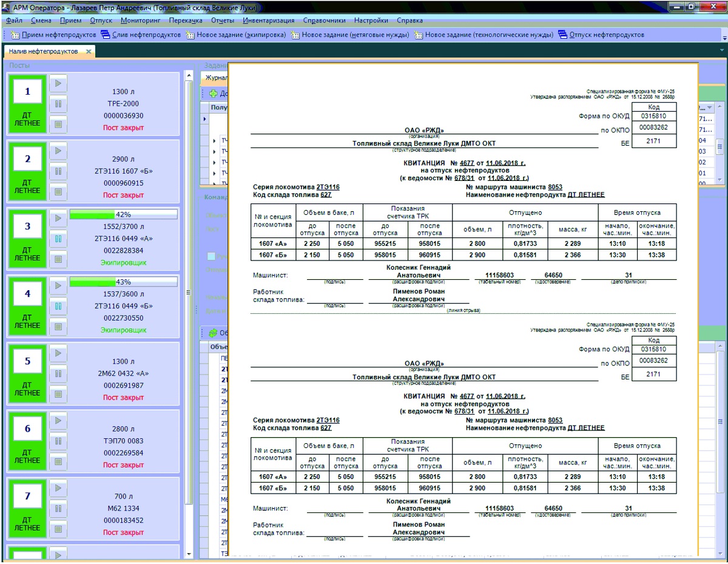Click the refresh icon above the objects list

[213, 333]
